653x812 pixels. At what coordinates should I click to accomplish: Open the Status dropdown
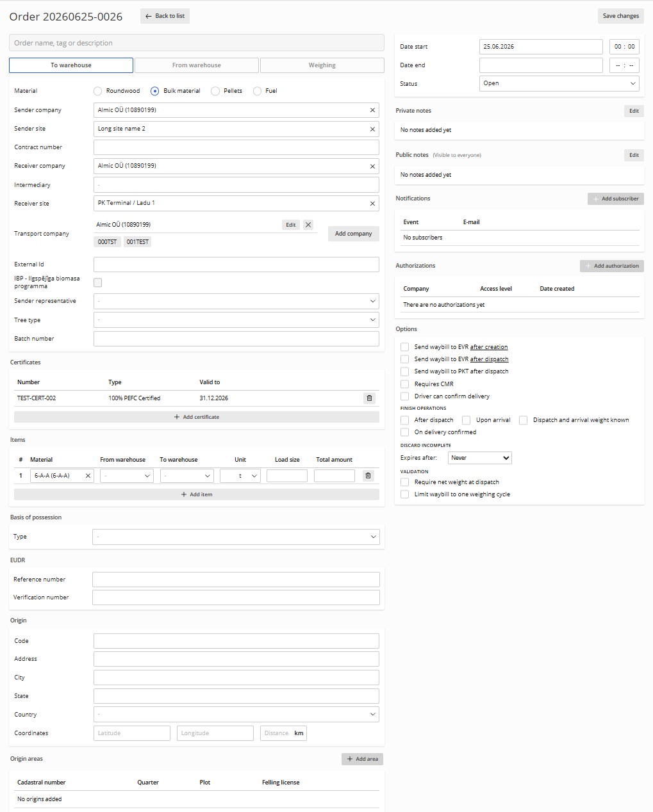click(x=559, y=83)
